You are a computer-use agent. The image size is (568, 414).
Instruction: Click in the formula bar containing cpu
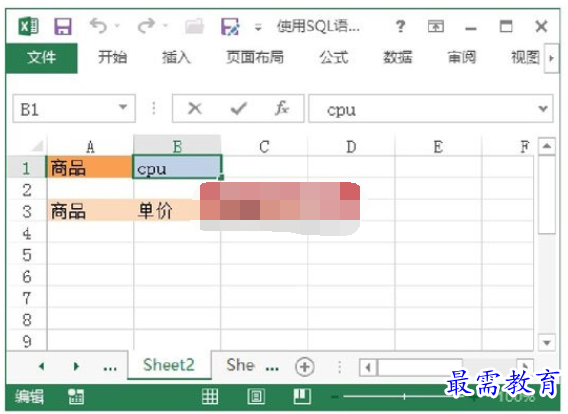point(422,109)
